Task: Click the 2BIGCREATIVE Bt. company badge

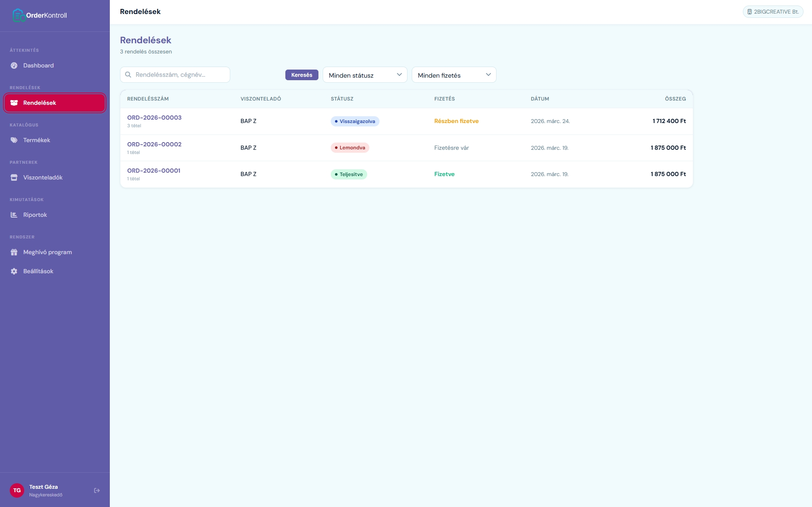Action: coord(773,12)
